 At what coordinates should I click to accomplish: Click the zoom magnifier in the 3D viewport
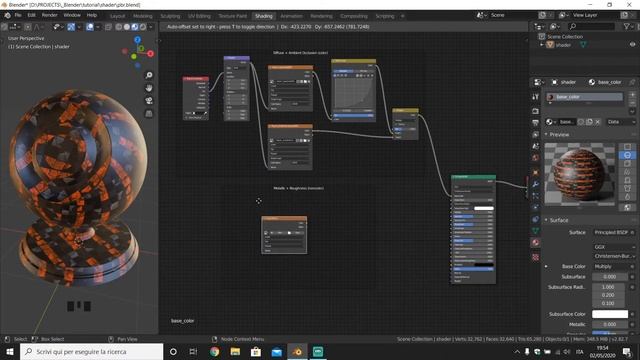(149, 75)
